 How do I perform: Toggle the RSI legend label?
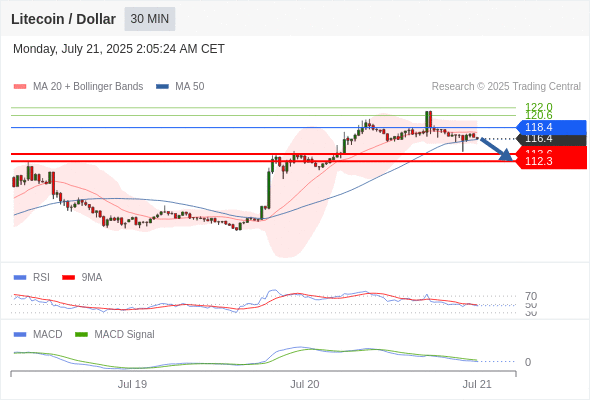pos(41,277)
